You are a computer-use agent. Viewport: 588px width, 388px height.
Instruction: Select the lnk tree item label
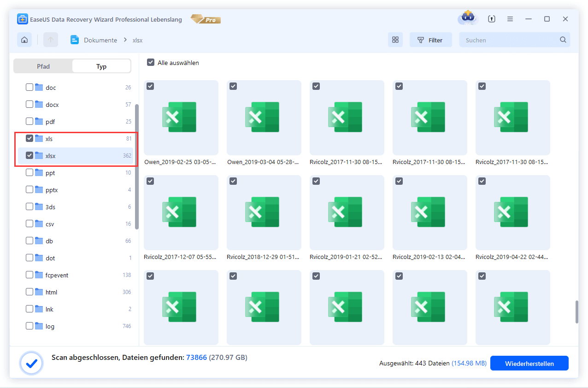pyautogui.click(x=49, y=309)
